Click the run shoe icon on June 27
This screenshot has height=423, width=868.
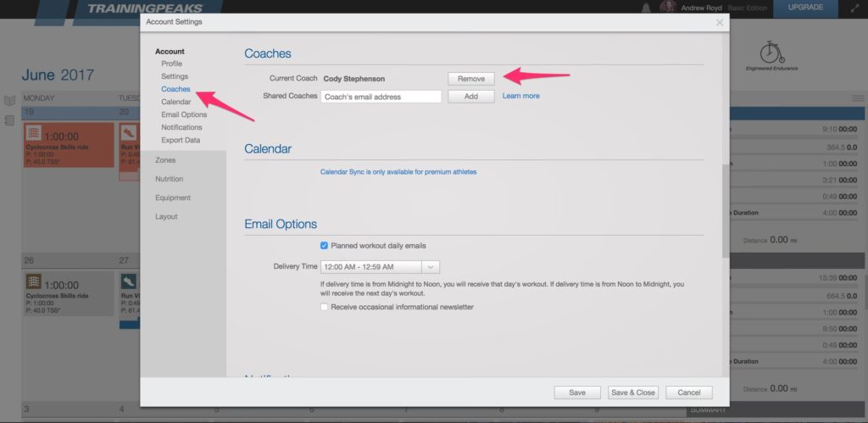point(129,281)
